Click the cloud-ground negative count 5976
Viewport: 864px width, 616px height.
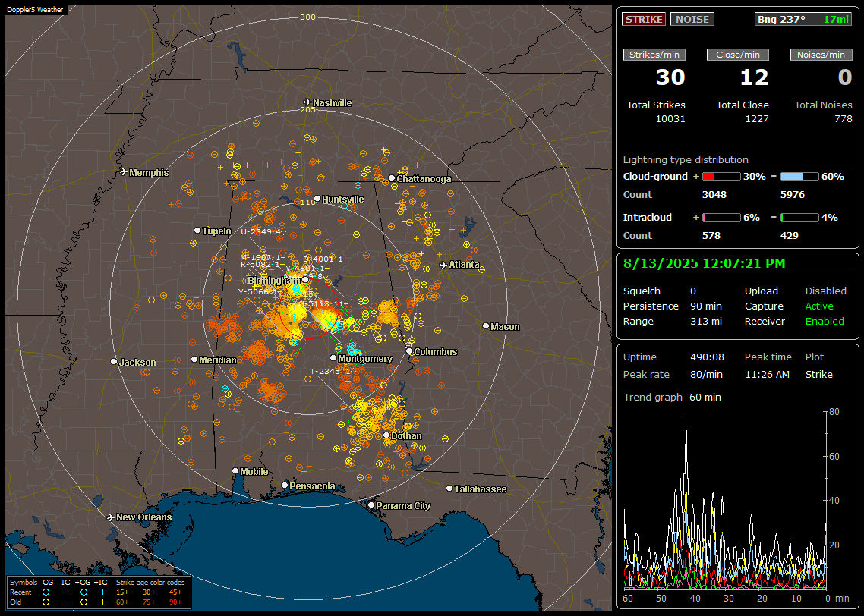pos(793,194)
